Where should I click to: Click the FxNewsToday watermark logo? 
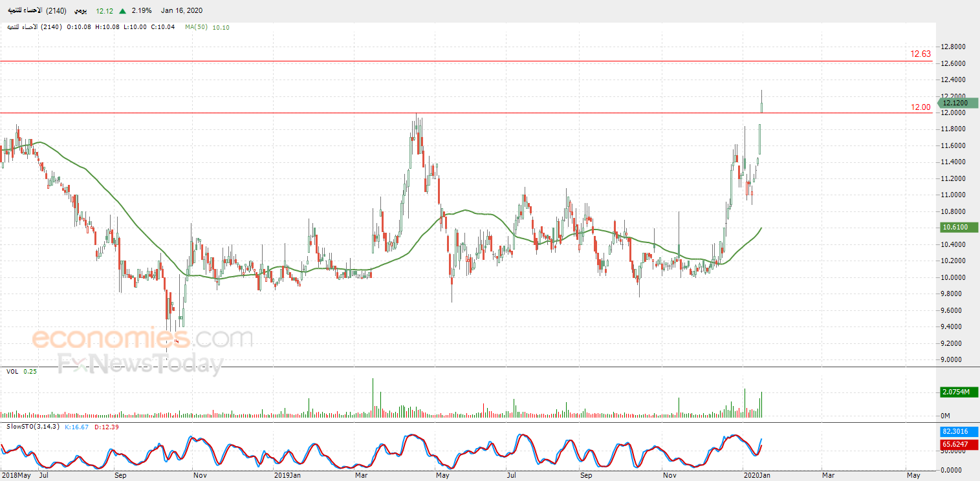[x=140, y=365]
